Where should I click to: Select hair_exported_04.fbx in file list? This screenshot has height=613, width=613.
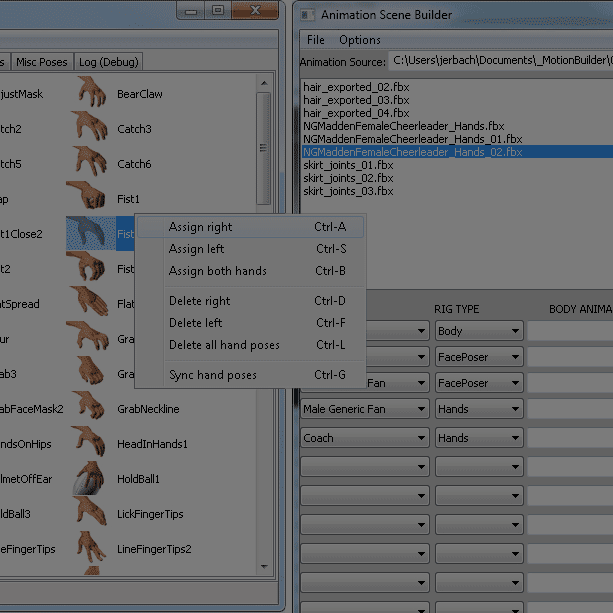356,113
